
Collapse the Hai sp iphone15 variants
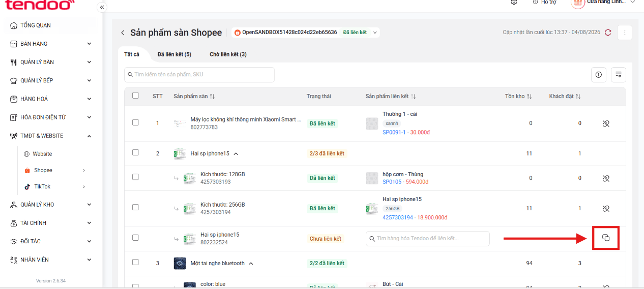(236, 153)
